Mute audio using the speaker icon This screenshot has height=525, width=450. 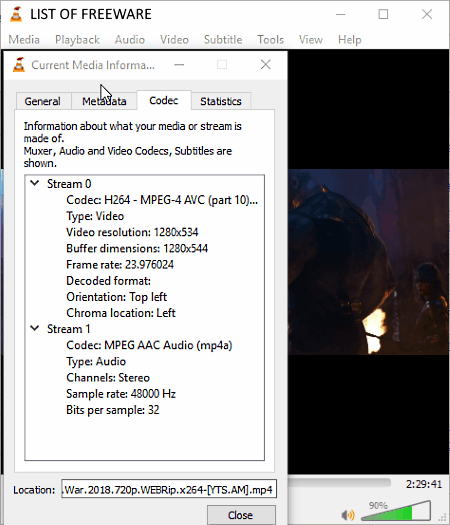[x=348, y=515]
